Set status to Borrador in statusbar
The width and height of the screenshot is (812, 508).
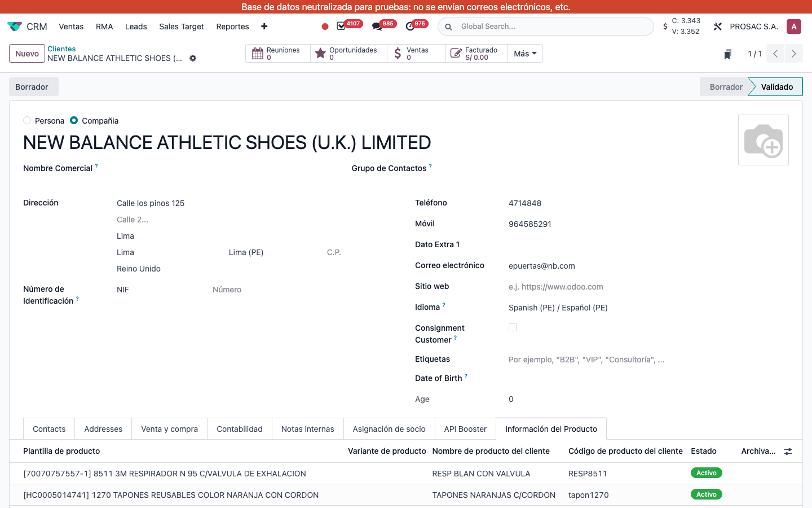[x=726, y=87]
